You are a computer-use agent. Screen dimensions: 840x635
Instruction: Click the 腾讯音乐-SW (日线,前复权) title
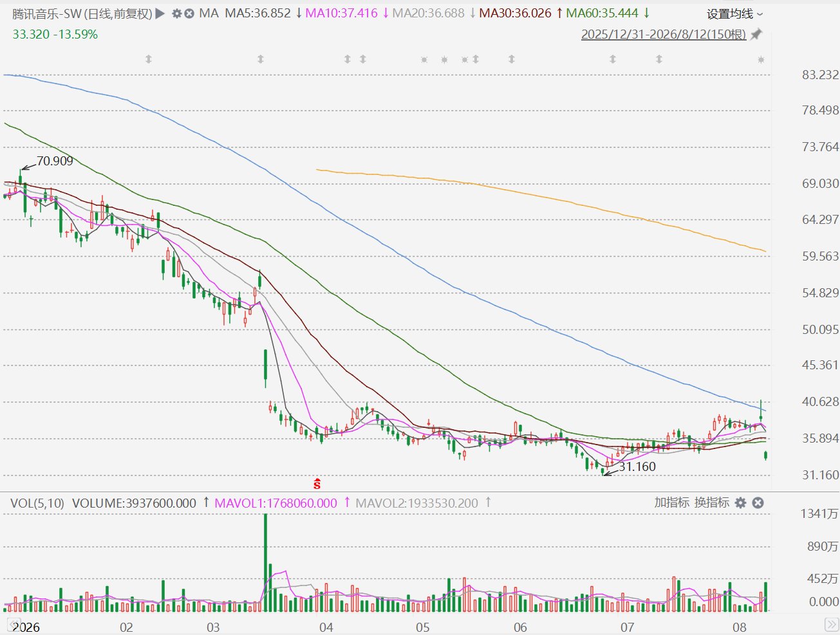click(x=82, y=14)
